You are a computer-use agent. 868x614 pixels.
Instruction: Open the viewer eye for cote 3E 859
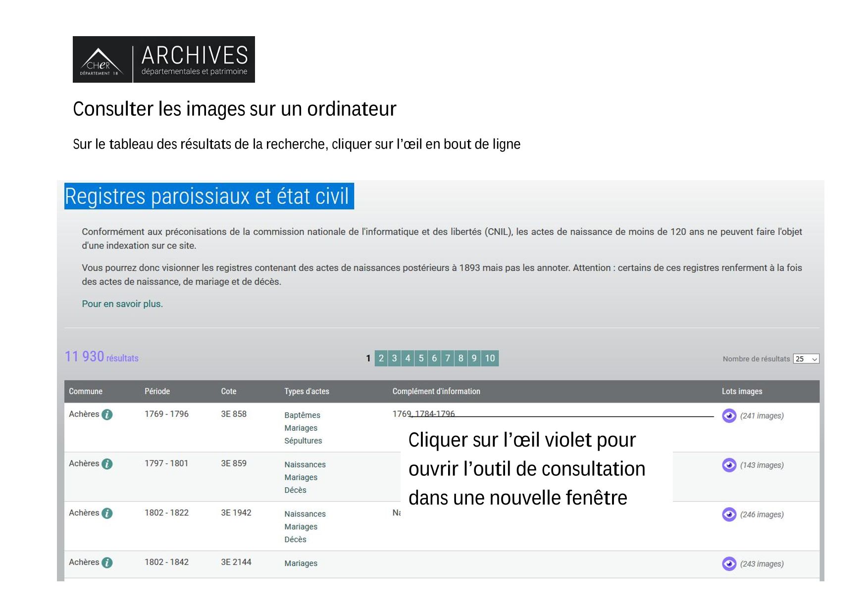tap(729, 465)
